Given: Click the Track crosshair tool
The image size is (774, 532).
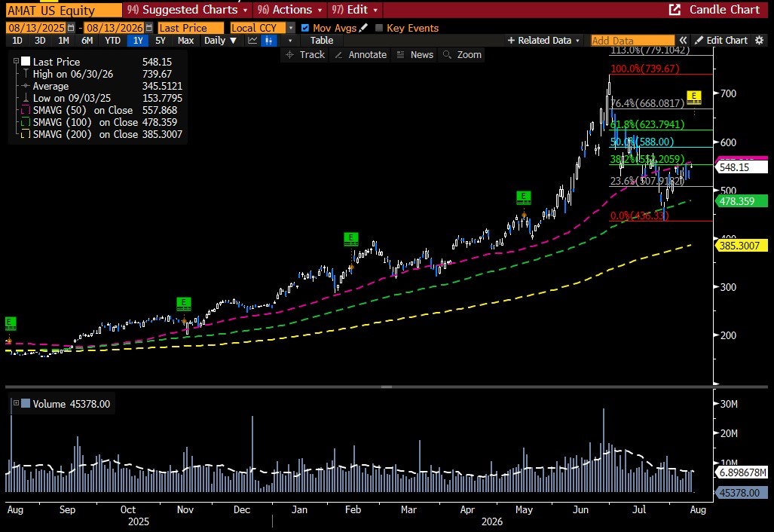Looking at the screenshot, I should coord(305,55).
